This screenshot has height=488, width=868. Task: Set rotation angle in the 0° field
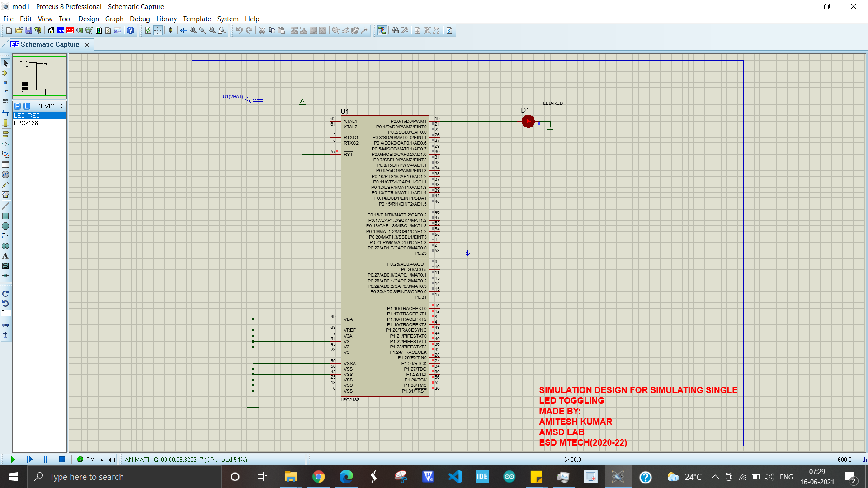tap(5, 312)
